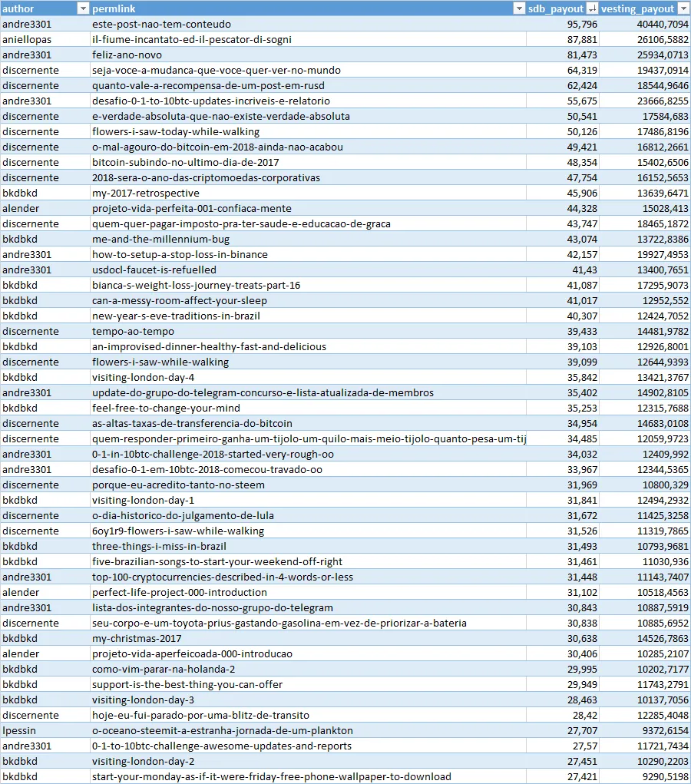Select cell visiting-london-day-1
The width and height of the screenshot is (691, 784).
tap(308, 501)
